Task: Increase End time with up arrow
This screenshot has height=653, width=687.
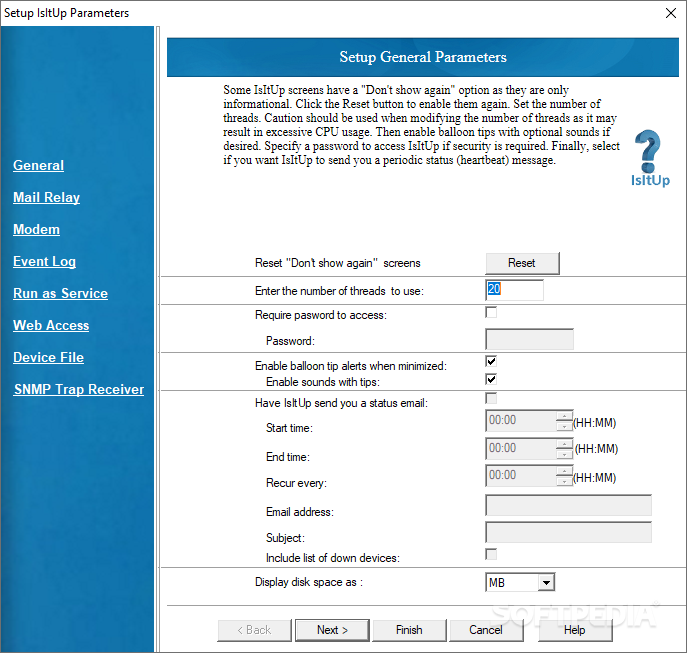Action: tap(564, 444)
